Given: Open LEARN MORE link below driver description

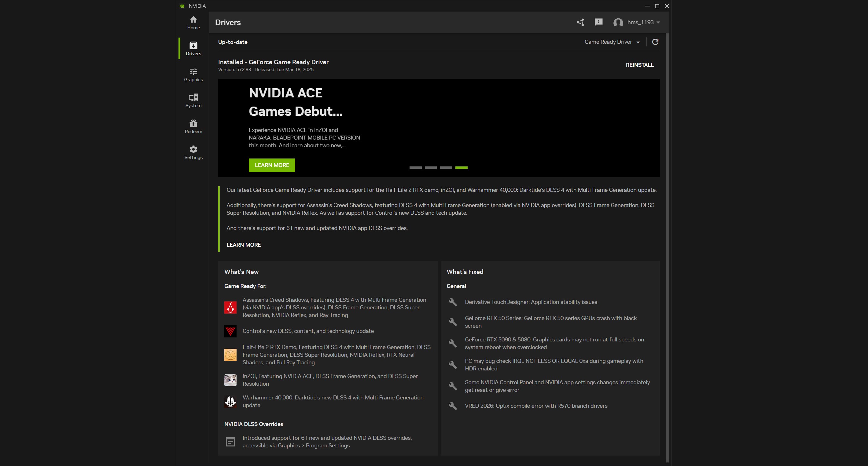Looking at the screenshot, I should pyautogui.click(x=244, y=245).
